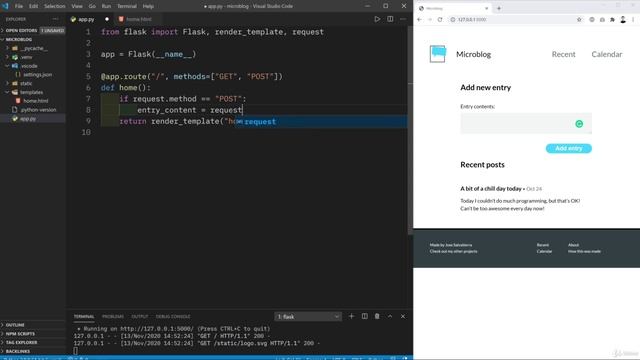Split the terminal panel
Image resolution: width=640 pixels, height=360 pixels.
(x=364, y=316)
